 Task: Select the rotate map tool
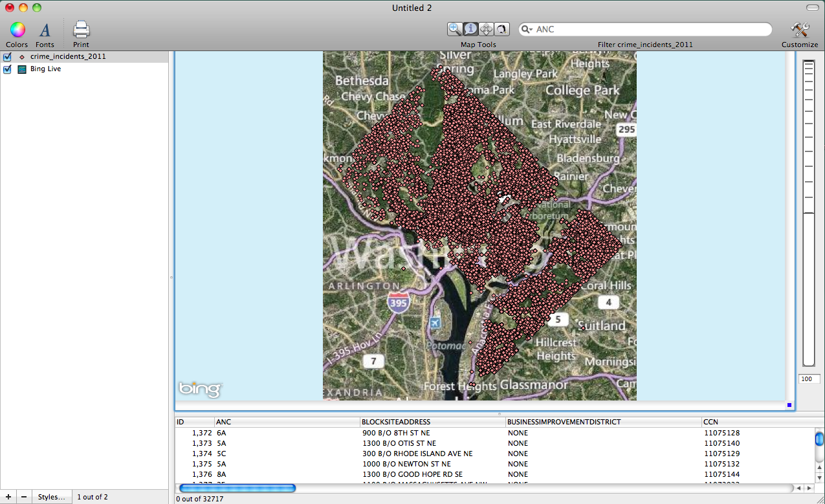tap(501, 29)
